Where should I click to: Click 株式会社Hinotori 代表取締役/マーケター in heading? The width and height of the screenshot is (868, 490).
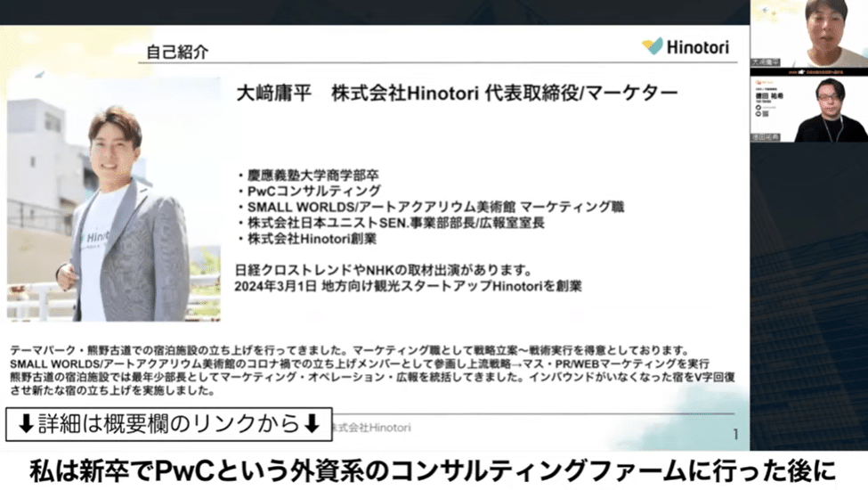[504, 93]
